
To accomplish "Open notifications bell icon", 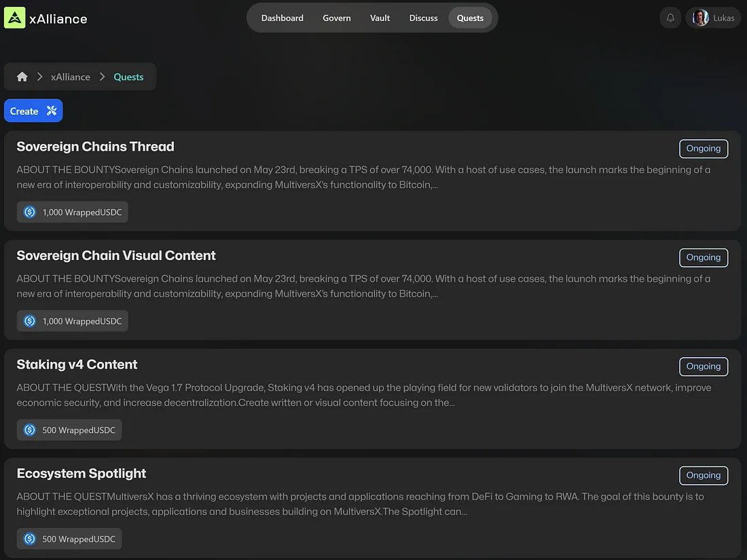I will tap(670, 18).
